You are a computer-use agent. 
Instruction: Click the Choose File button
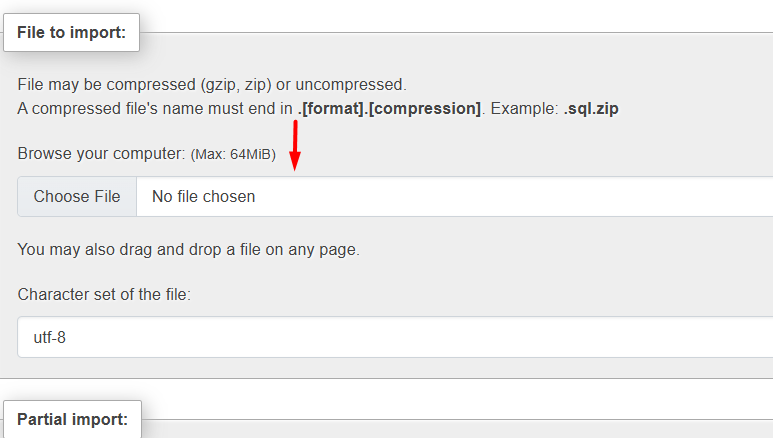77,197
